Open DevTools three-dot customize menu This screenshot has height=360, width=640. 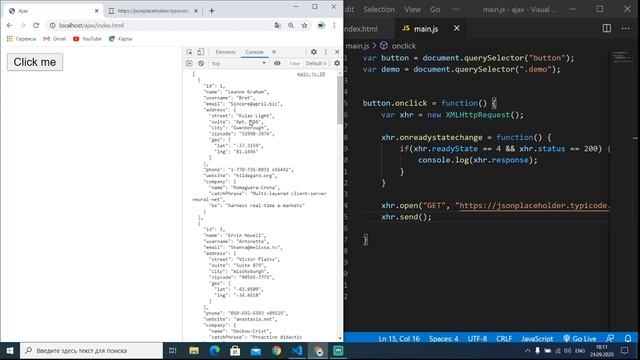click(326, 52)
